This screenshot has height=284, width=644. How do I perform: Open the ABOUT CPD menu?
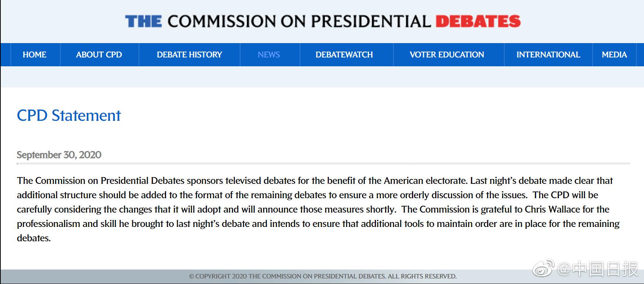(x=99, y=55)
